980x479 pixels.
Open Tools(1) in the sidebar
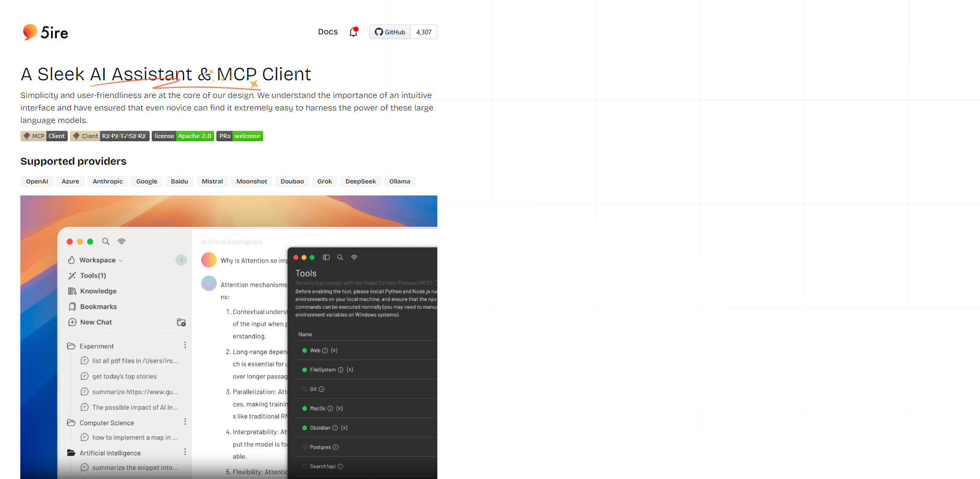tap(93, 276)
